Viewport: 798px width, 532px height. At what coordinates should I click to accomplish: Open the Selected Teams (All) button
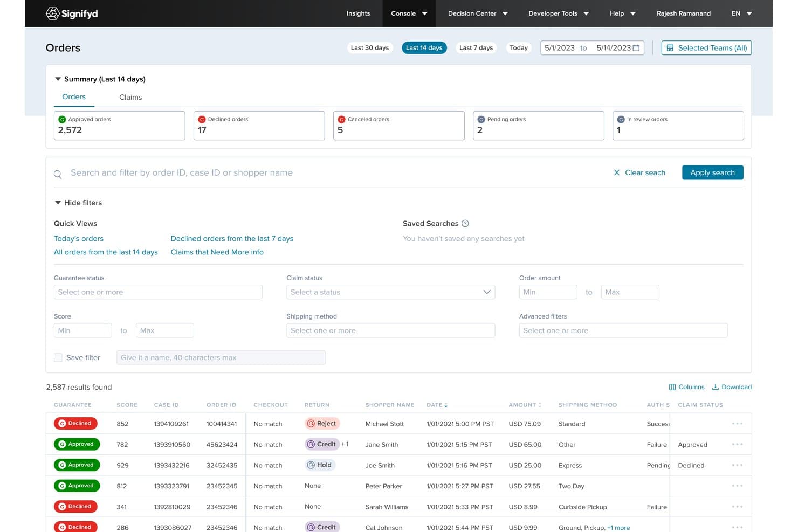[x=706, y=48]
